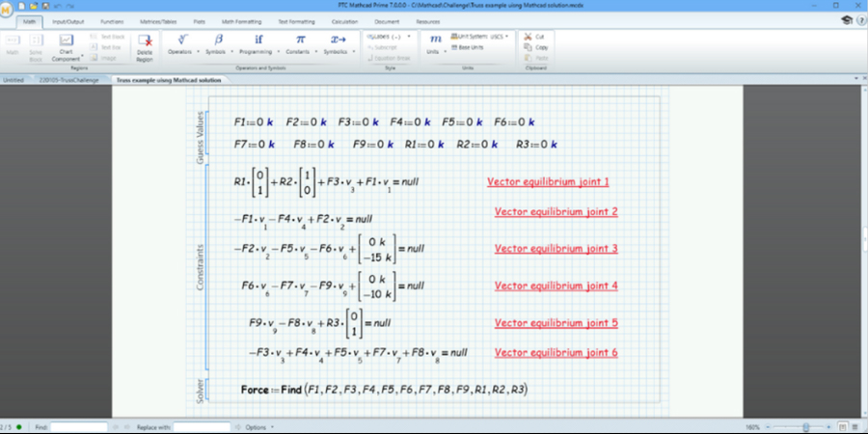Expand the find Options dropdown
This screenshot has height=434, width=868.
[258, 426]
